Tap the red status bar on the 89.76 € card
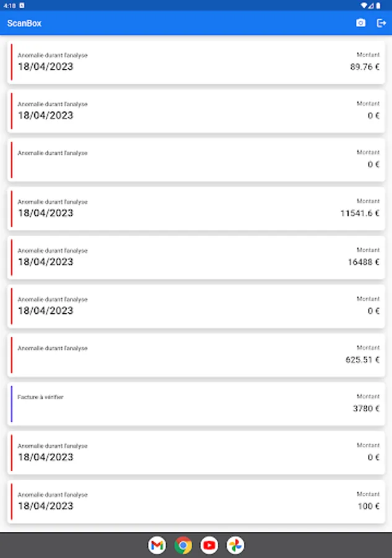392x558 pixels. click(12, 62)
